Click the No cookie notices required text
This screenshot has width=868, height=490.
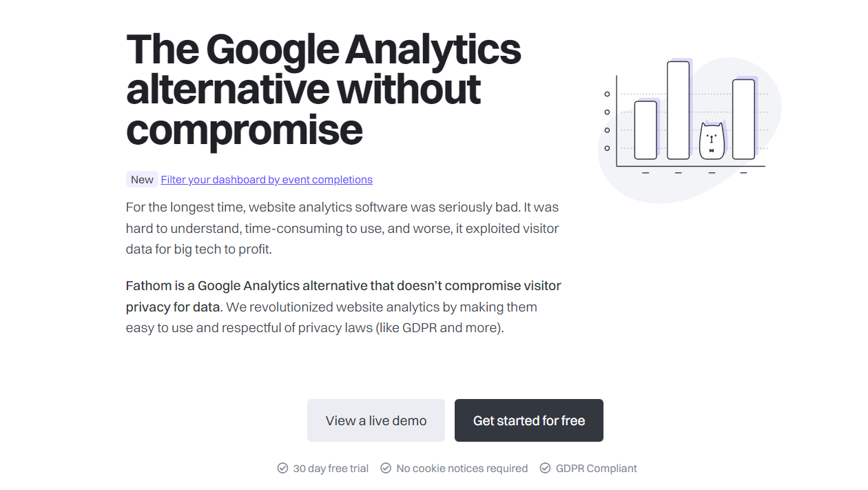pos(462,469)
